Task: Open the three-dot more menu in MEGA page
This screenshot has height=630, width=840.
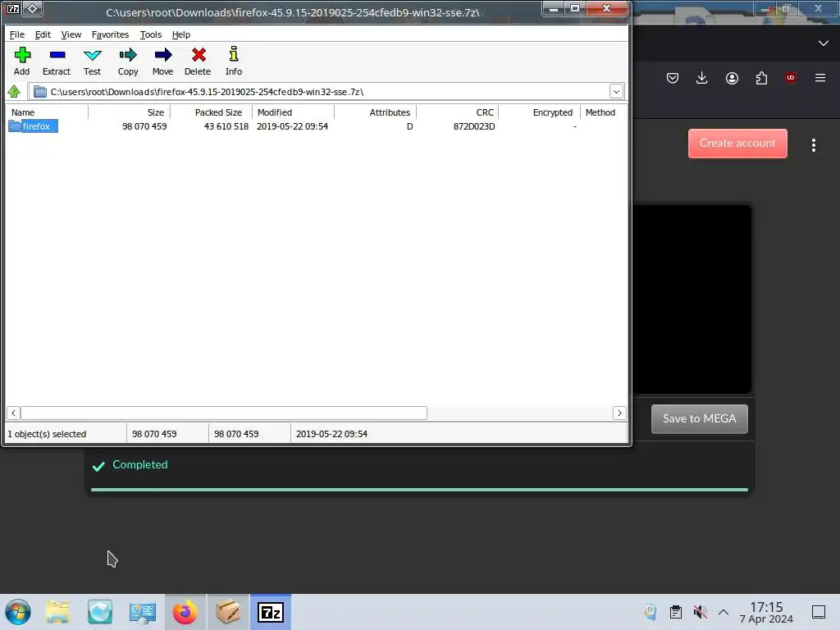Action: tap(813, 145)
